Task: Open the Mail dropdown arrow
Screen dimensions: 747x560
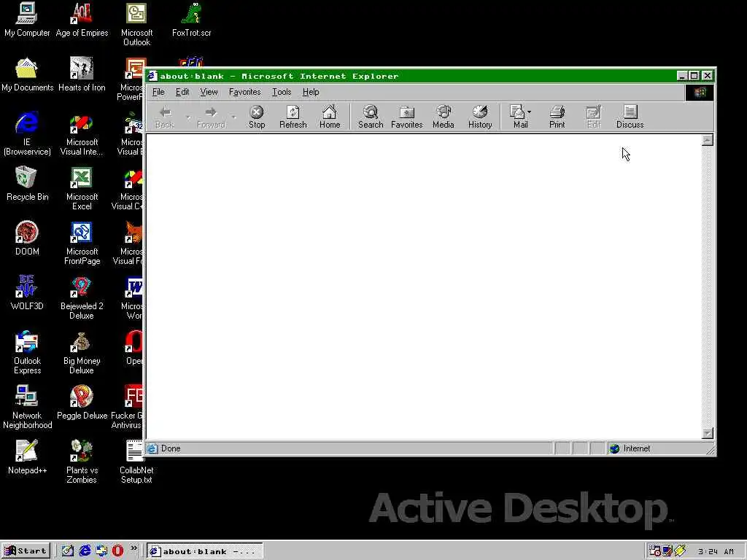Action: click(530, 112)
